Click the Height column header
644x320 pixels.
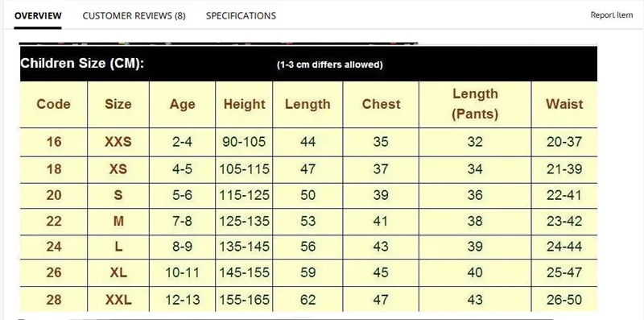point(245,104)
